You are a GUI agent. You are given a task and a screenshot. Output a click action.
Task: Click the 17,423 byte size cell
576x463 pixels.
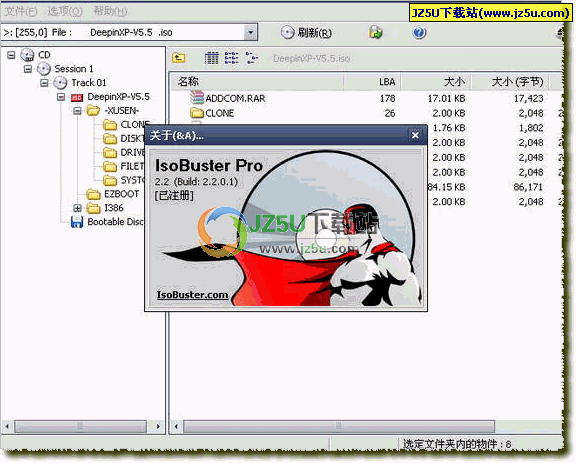click(x=528, y=98)
